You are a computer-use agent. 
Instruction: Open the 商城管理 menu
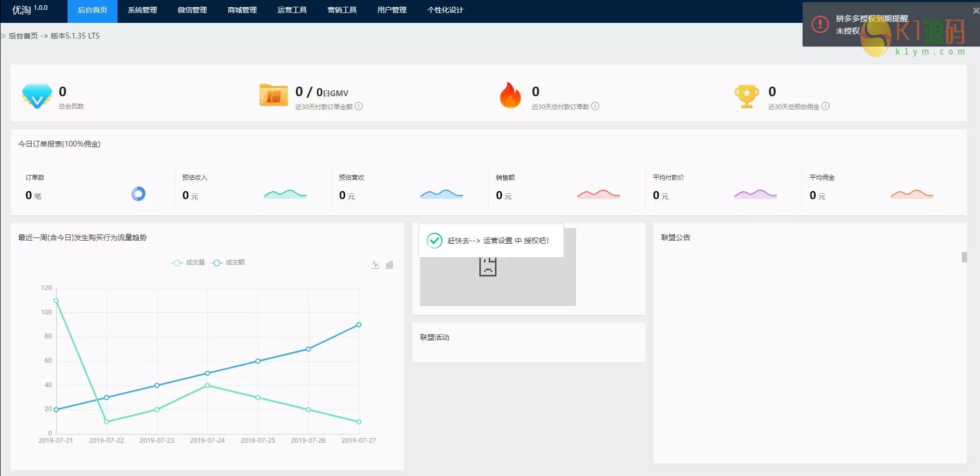coord(242,10)
